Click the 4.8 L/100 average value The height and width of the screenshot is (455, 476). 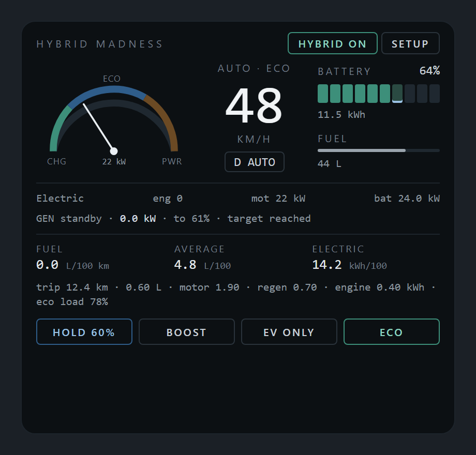tap(202, 265)
